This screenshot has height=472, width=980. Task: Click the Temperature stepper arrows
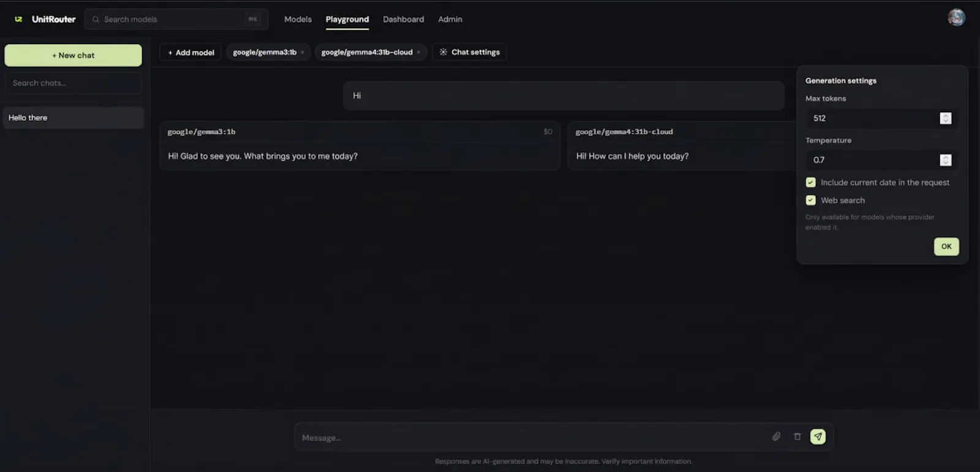tap(946, 160)
